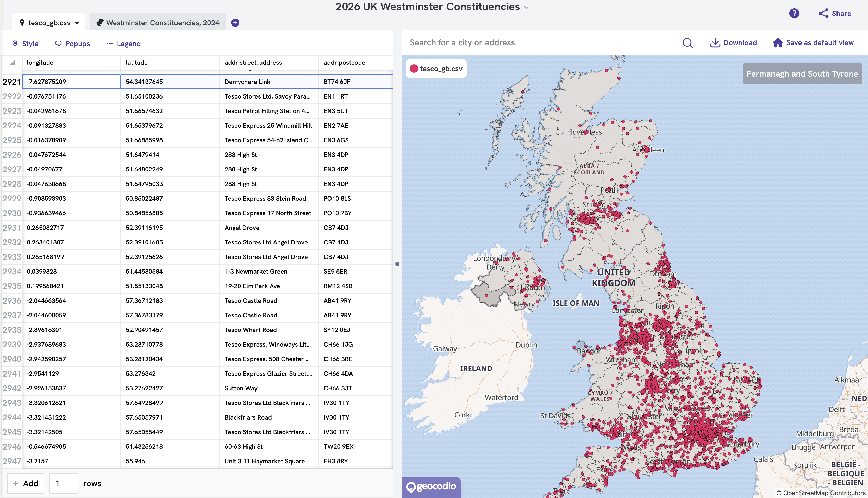Open the Legend list option
Viewport: 868px width, 498px height.
coord(123,44)
